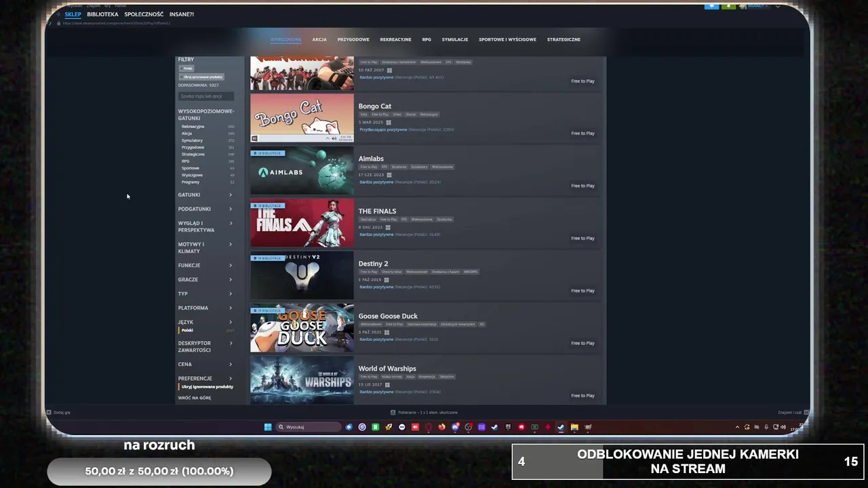Open the Aimlabs game title link
The height and width of the screenshot is (488, 868).
[x=371, y=159]
